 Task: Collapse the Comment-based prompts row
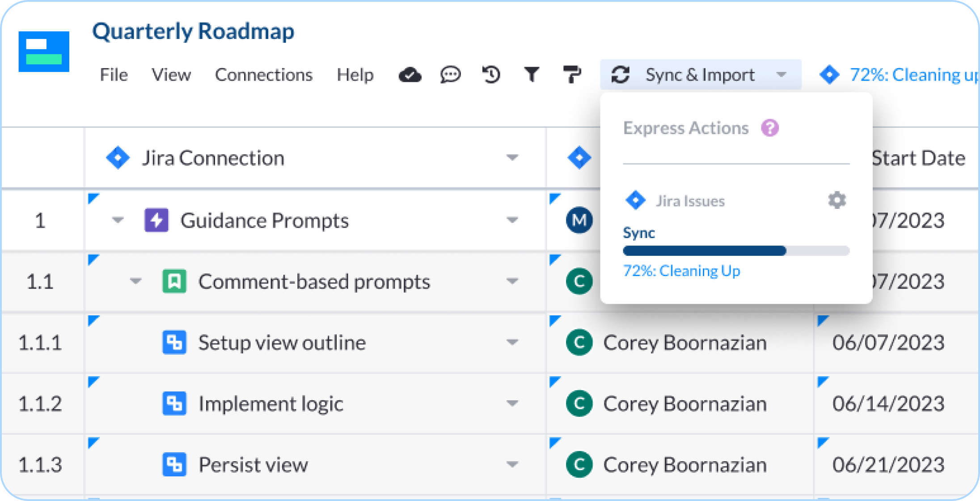click(135, 281)
